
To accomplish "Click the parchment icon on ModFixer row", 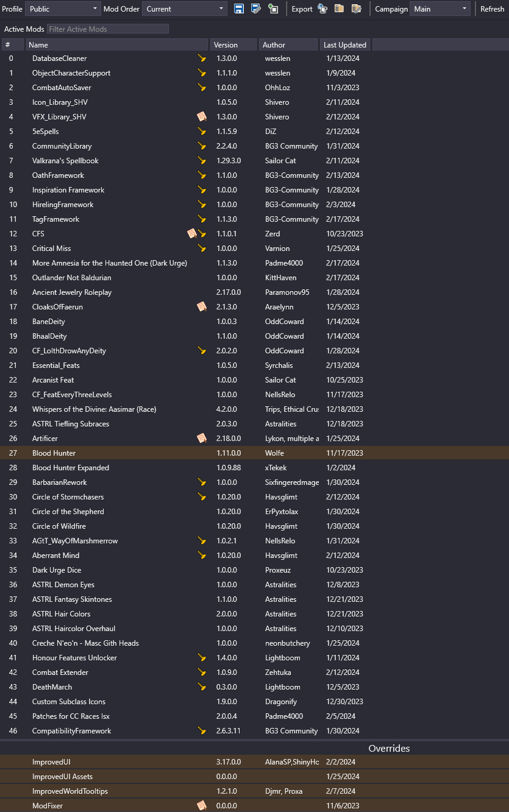I will click(202, 806).
